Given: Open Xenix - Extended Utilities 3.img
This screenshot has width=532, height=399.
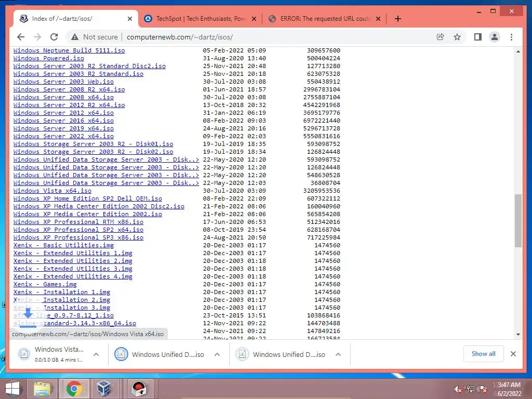Looking at the screenshot, I should (73, 269).
